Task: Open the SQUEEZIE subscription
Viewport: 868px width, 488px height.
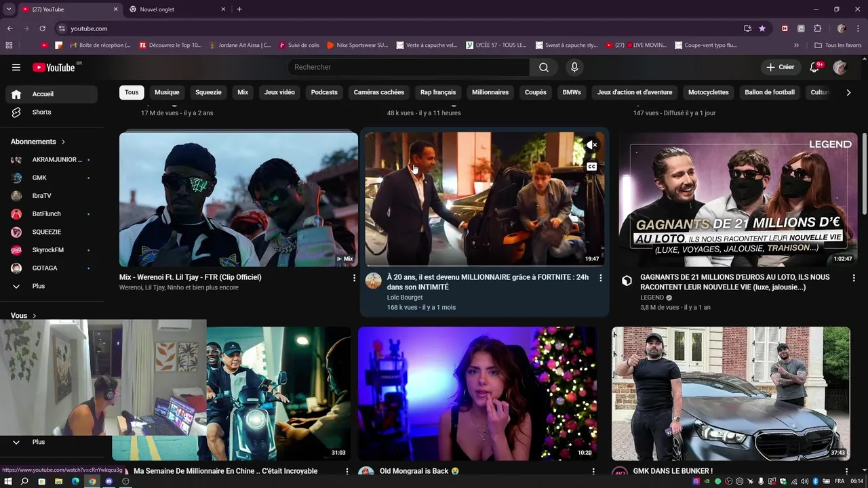Action: click(x=52, y=232)
